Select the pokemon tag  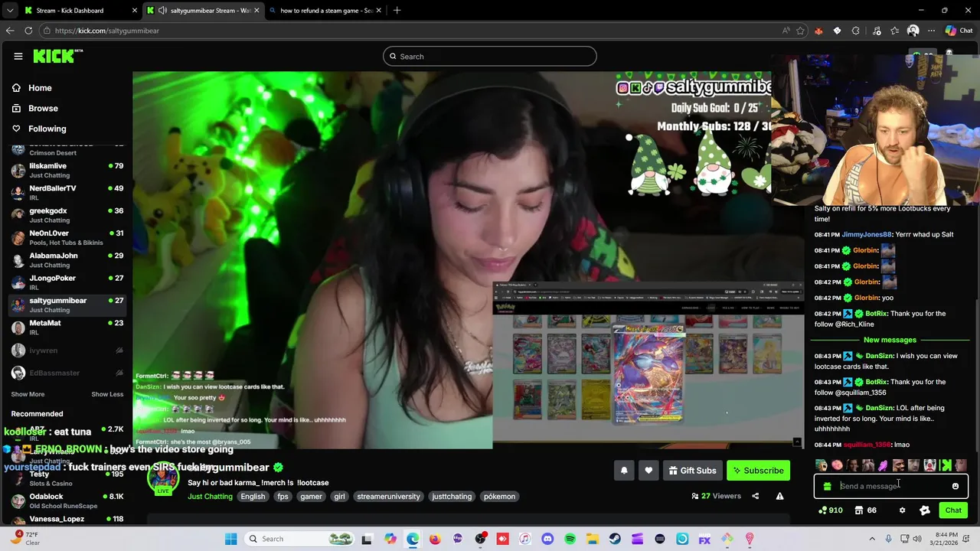click(499, 496)
